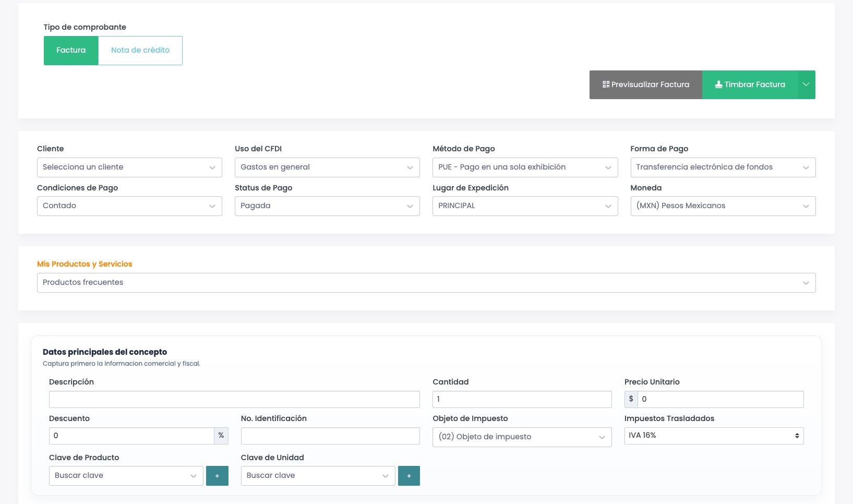This screenshot has width=853, height=504.
Task: Click the dollar sign on Precio Unitario
Action: pyautogui.click(x=631, y=399)
